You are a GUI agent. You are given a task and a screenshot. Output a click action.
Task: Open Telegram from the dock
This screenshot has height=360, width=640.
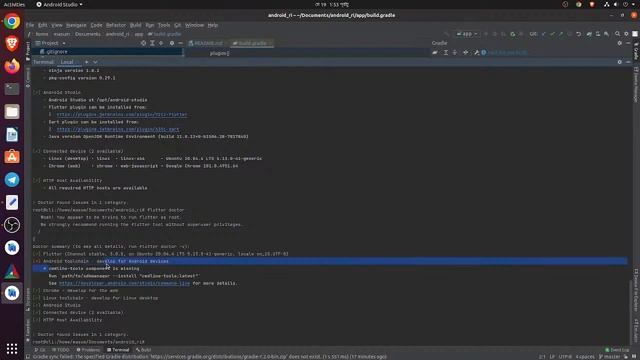[x=12, y=180]
